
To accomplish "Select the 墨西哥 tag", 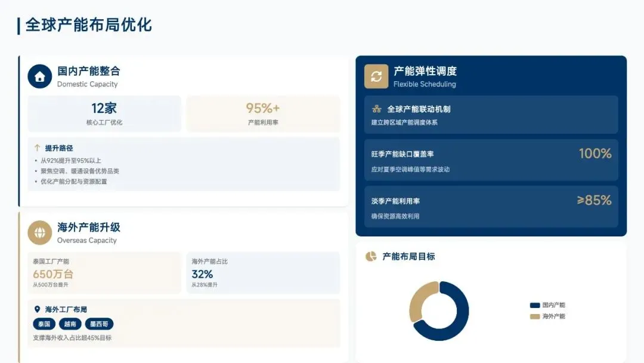I will coord(99,324).
